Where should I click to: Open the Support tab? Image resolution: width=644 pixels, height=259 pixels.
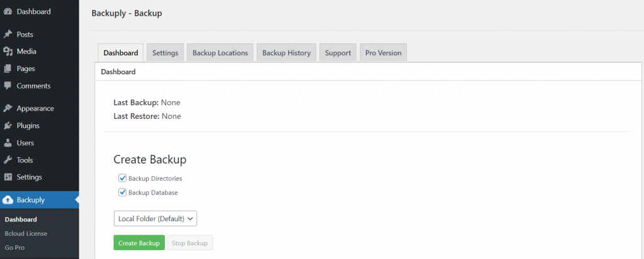pyautogui.click(x=338, y=53)
